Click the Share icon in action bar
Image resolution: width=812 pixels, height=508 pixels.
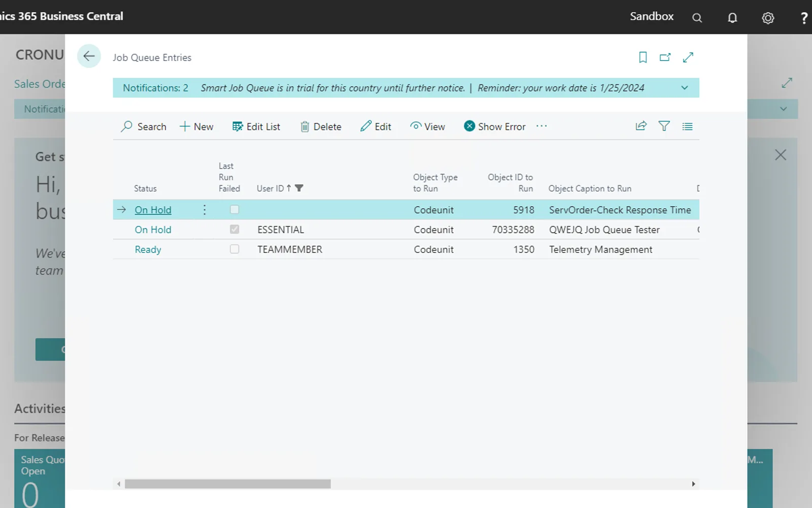point(641,126)
